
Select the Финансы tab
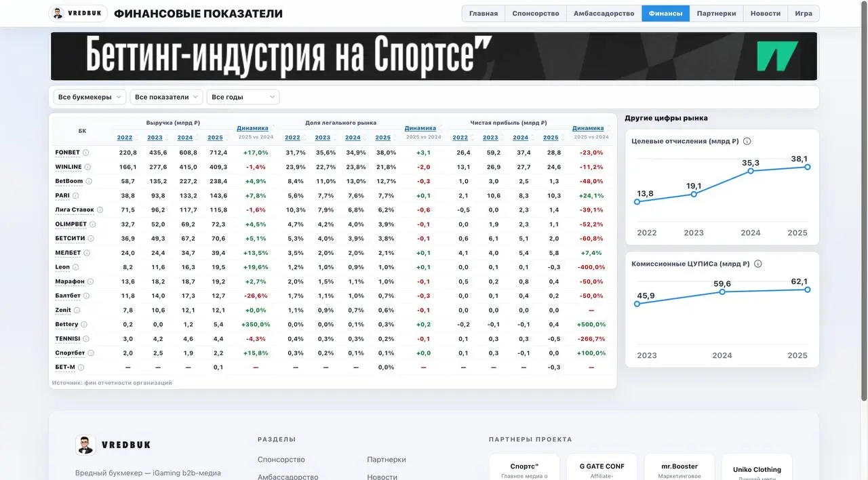click(x=666, y=14)
